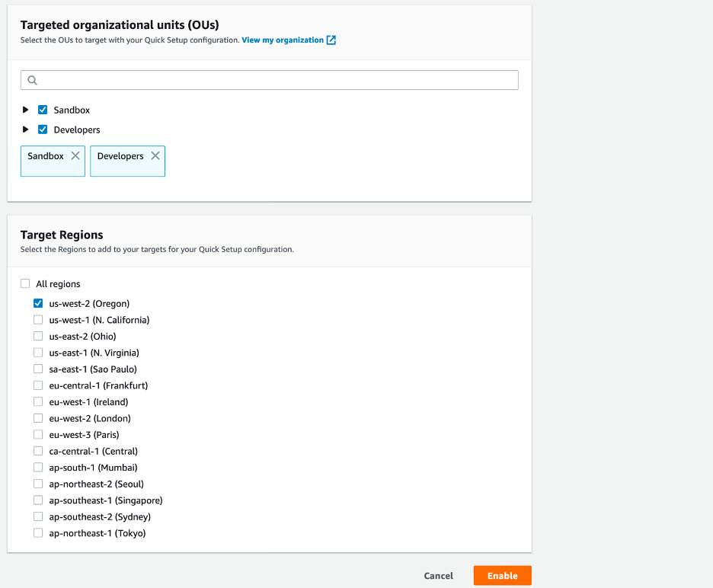
Task: Click the Cancel button
Action: (438, 575)
